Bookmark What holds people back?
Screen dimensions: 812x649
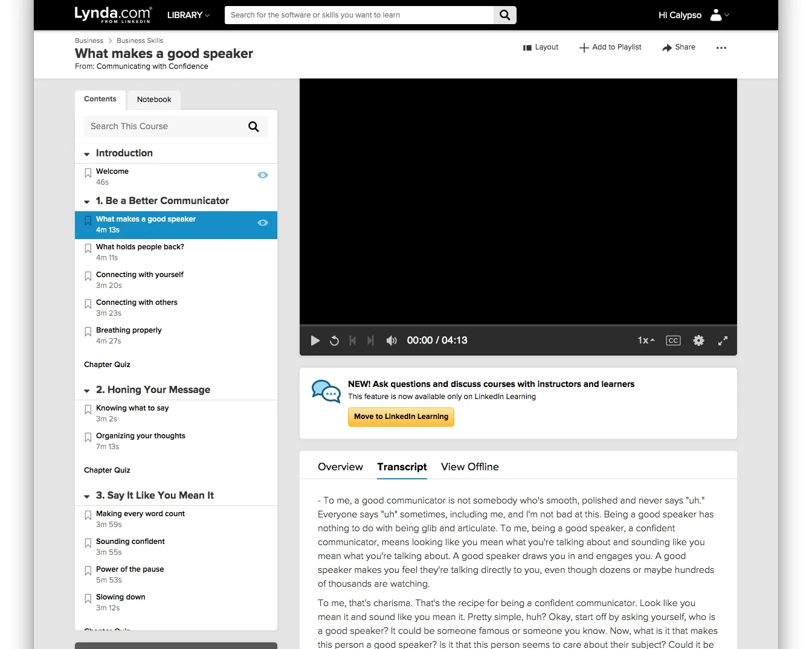[88, 249]
